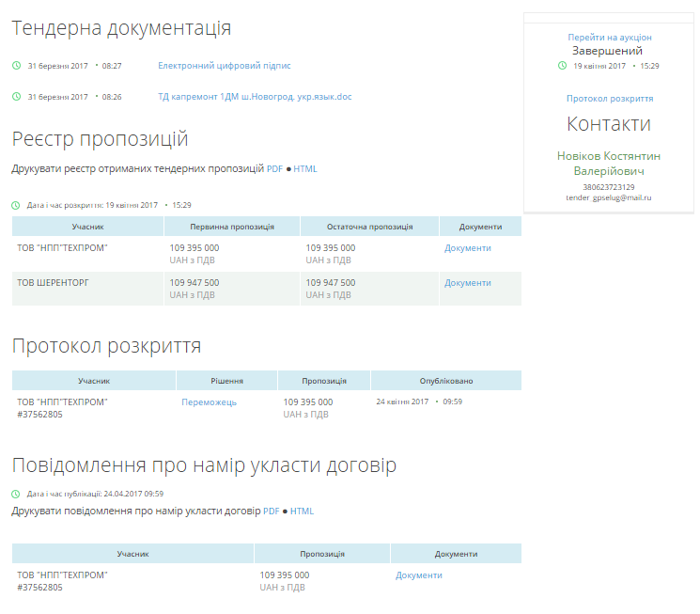Click clock icon next to 'Дата і час розкриття'
Image resolution: width=700 pixels, height=614 pixels.
click(16, 204)
